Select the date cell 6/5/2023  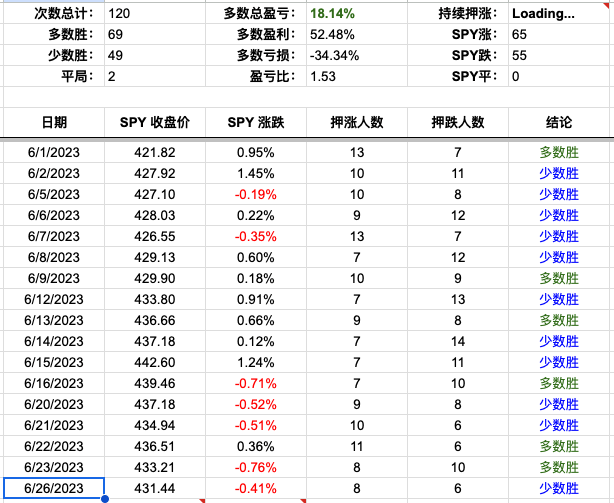tap(54, 195)
